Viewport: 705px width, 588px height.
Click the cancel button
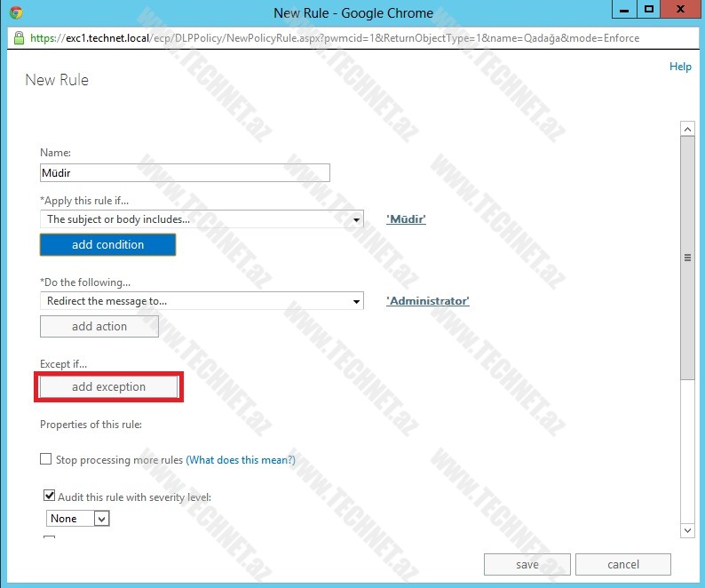pyautogui.click(x=622, y=564)
